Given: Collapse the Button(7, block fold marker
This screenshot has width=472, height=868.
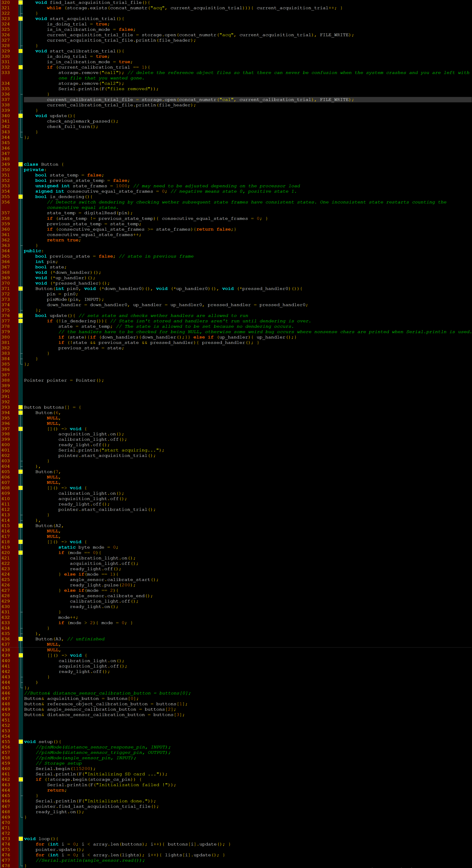Looking at the screenshot, I should tap(21, 472).
